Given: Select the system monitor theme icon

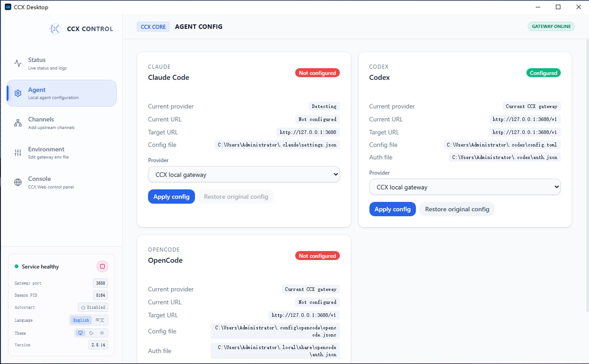Looking at the screenshot, I should coord(81,333).
